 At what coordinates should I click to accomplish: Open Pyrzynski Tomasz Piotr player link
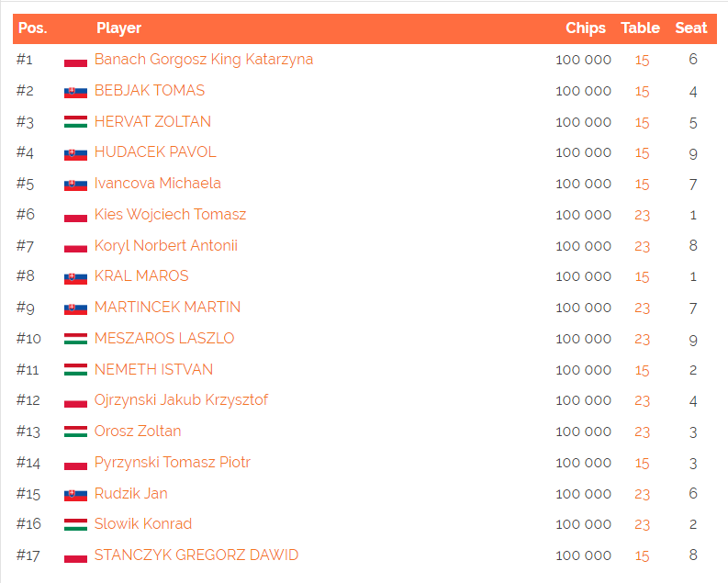click(x=173, y=463)
